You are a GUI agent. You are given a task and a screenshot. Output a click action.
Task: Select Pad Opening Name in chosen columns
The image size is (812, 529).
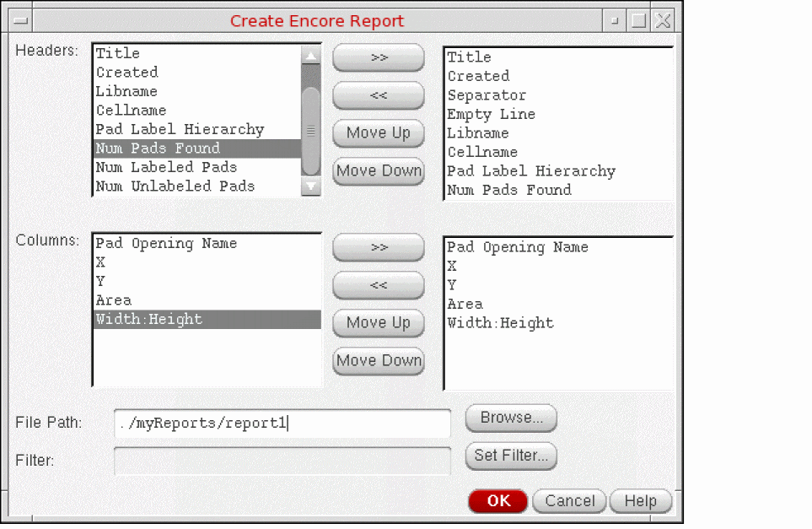(559, 247)
